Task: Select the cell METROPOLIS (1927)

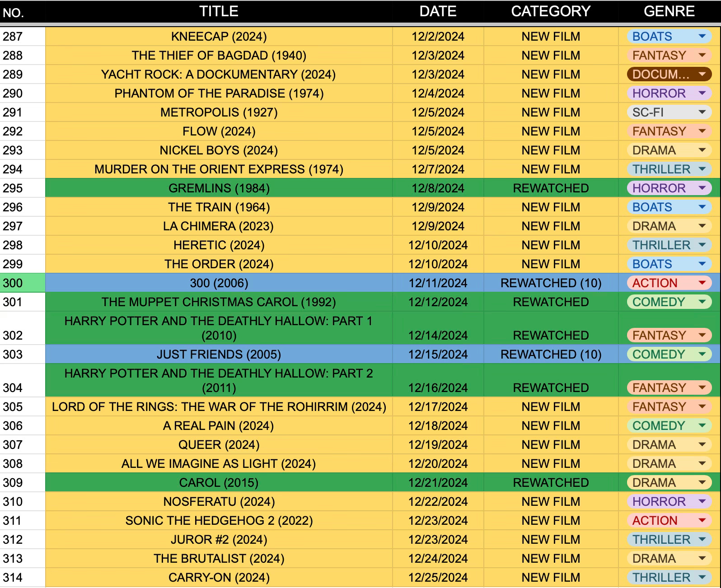Action: 219,112
